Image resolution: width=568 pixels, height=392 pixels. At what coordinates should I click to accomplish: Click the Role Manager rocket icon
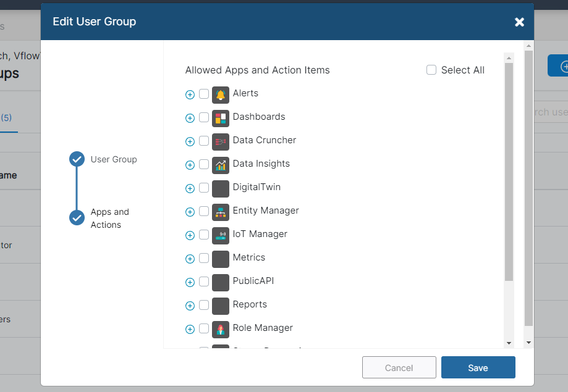tap(221, 329)
